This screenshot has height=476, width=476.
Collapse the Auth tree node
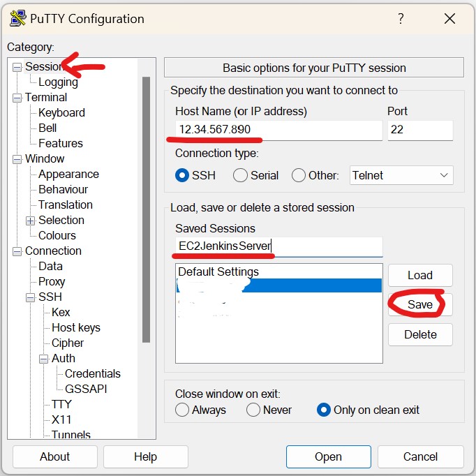pyautogui.click(x=43, y=359)
